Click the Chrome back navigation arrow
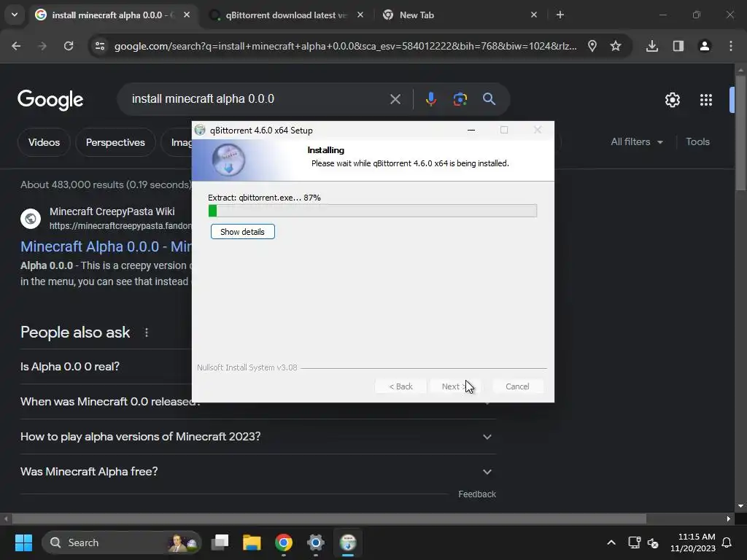 (x=16, y=46)
